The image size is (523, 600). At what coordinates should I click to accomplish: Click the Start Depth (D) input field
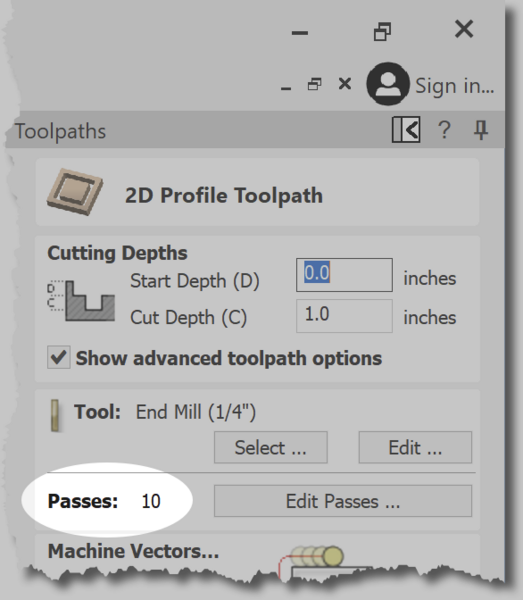click(344, 275)
